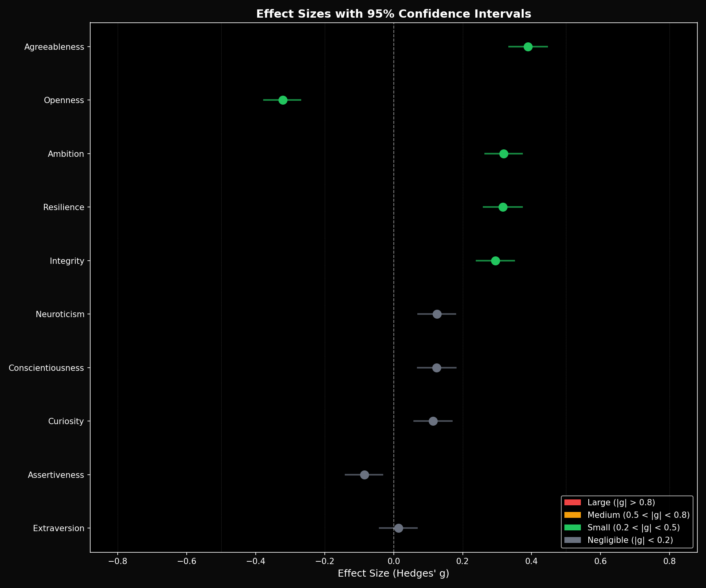Viewport: 706px width, 588px height.
Task: Select the Openness data point marker
Action: pos(282,100)
